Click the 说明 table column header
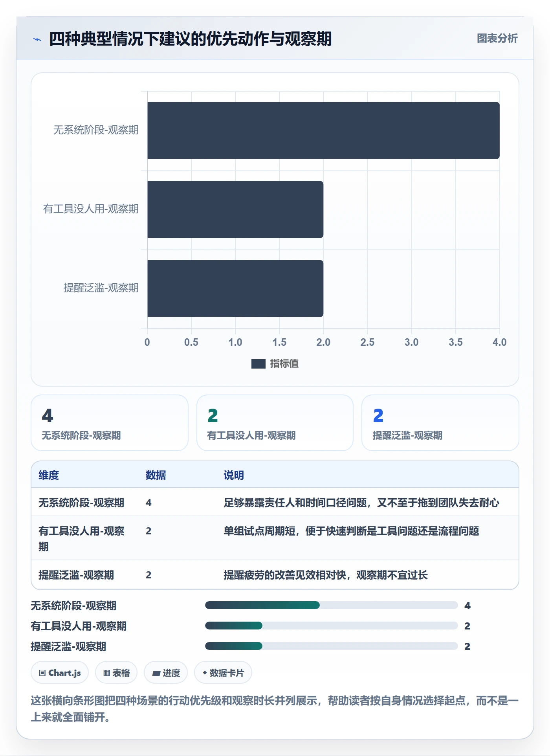 tap(234, 475)
